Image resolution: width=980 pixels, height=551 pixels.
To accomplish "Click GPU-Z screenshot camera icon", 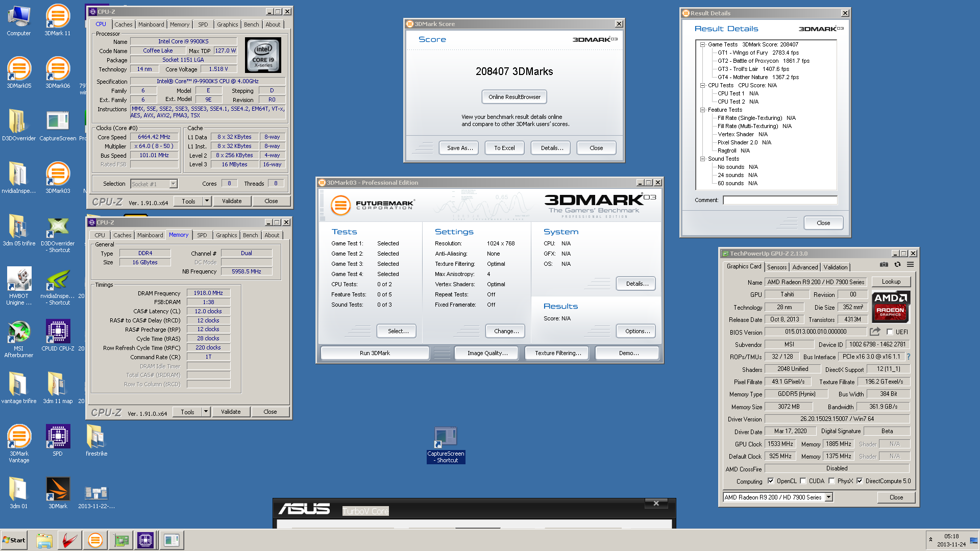I will point(884,265).
